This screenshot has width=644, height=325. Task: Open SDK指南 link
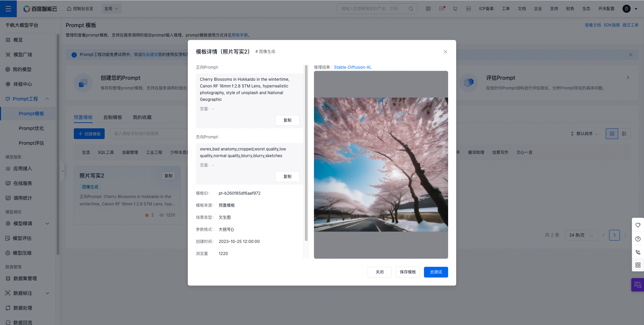[612, 25]
